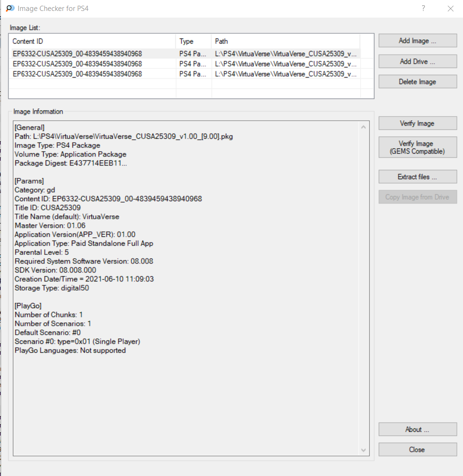Open the About dialog
The width and height of the screenshot is (463, 476).
[418, 429]
